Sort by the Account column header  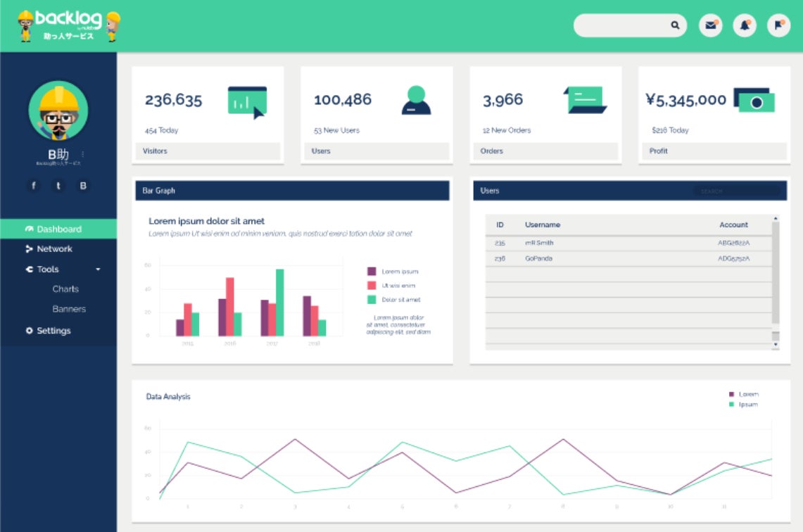coord(733,224)
